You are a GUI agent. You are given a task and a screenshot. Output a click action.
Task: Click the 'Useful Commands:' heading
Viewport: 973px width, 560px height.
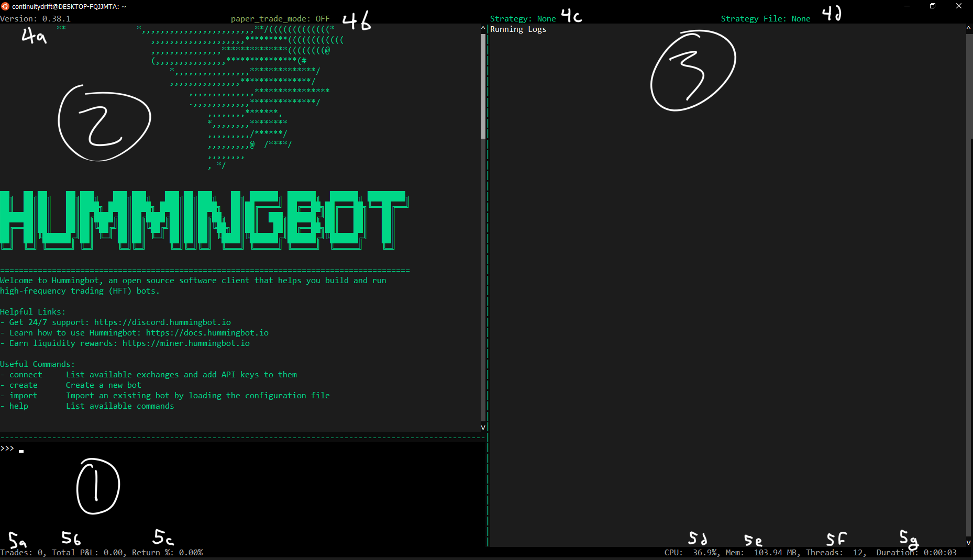(x=38, y=364)
